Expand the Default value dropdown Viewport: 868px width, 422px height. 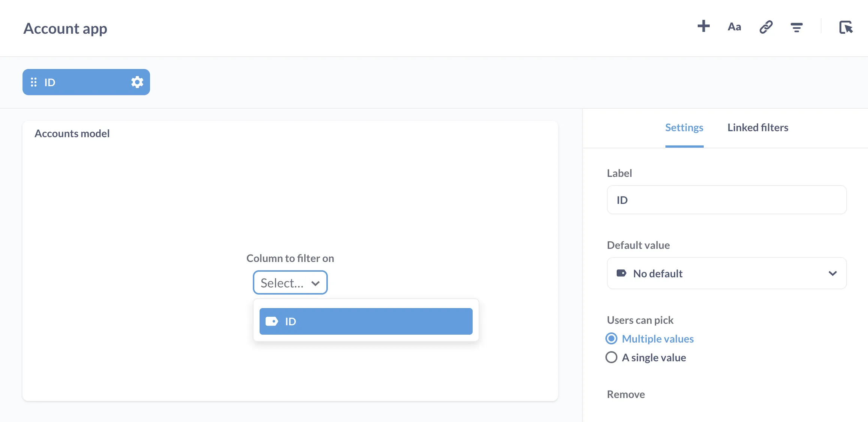click(x=726, y=273)
